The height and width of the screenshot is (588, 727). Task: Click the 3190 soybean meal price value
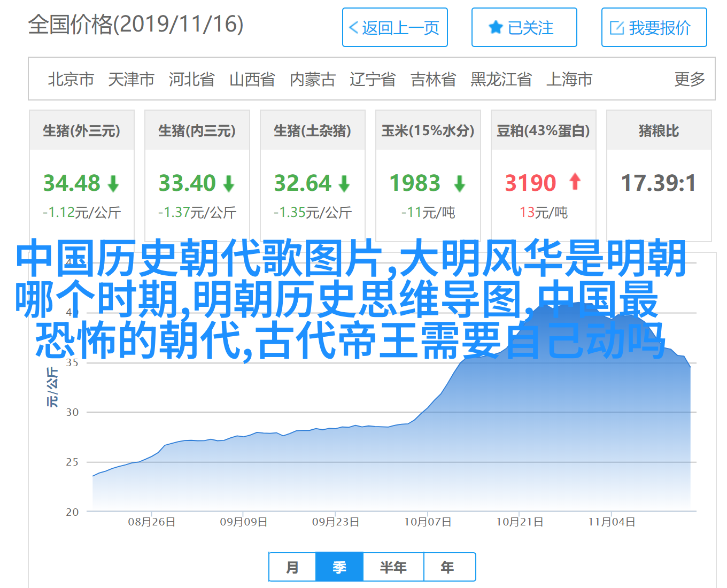click(531, 183)
